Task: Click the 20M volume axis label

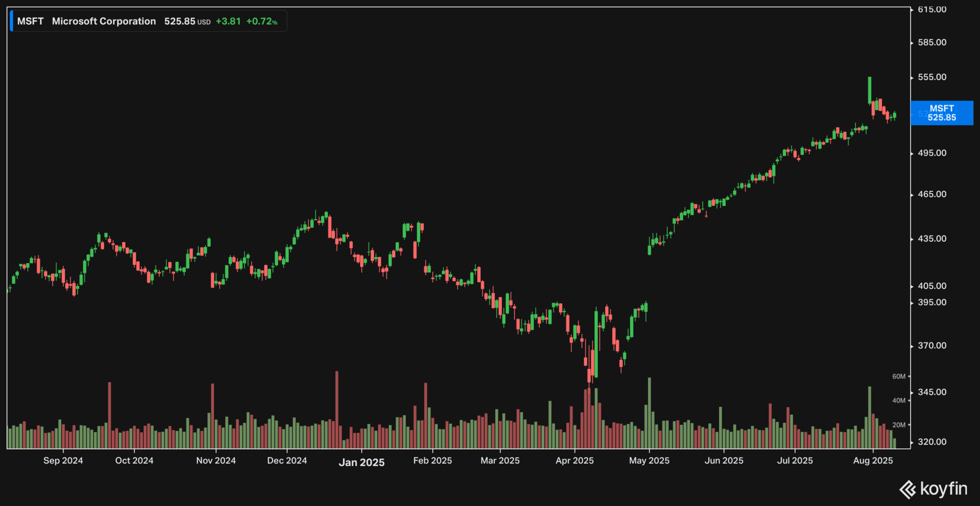Action: [x=899, y=425]
